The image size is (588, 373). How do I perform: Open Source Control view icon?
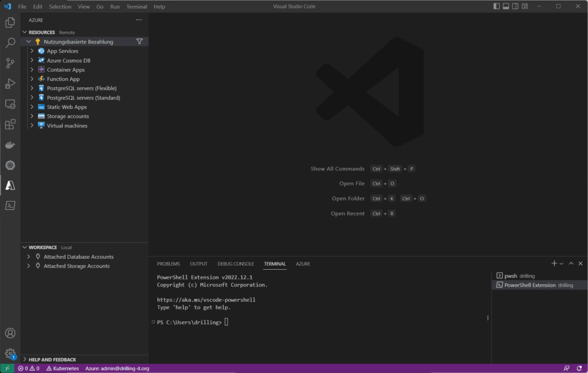[10, 63]
